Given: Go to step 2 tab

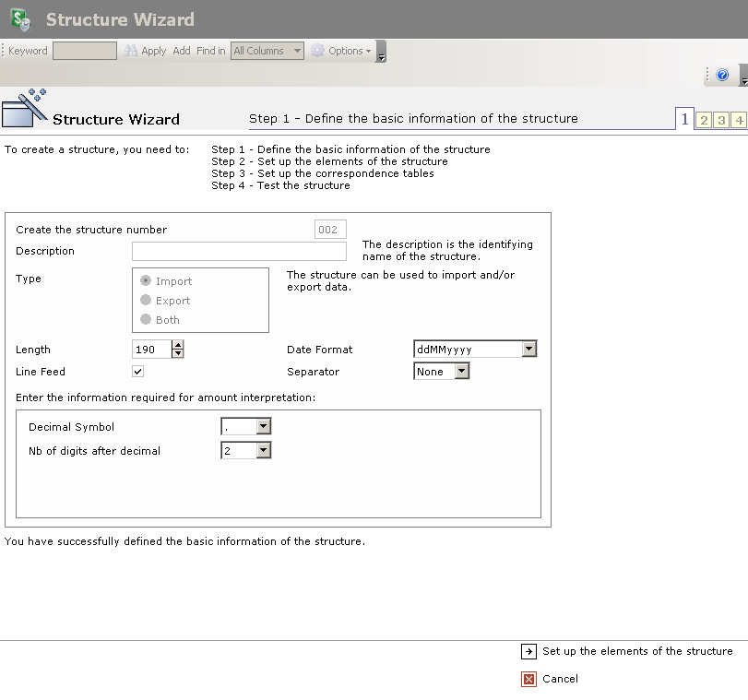Looking at the screenshot, I should coord(704,120).
